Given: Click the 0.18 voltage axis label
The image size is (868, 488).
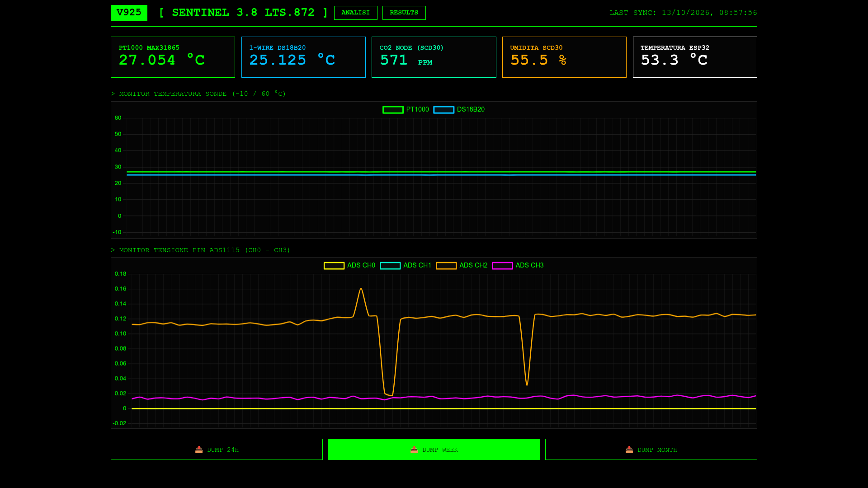Looking at the screenshot, I should point(120,274).
